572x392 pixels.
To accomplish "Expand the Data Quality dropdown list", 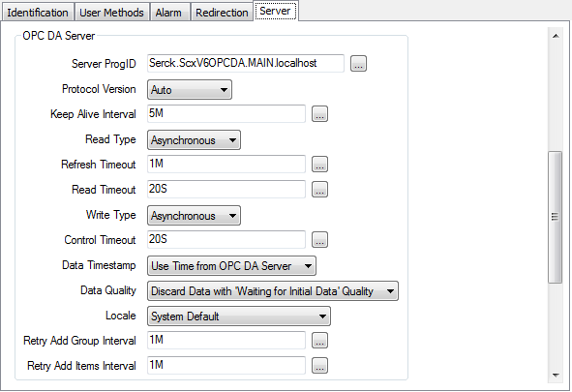I will click(273, 291).
